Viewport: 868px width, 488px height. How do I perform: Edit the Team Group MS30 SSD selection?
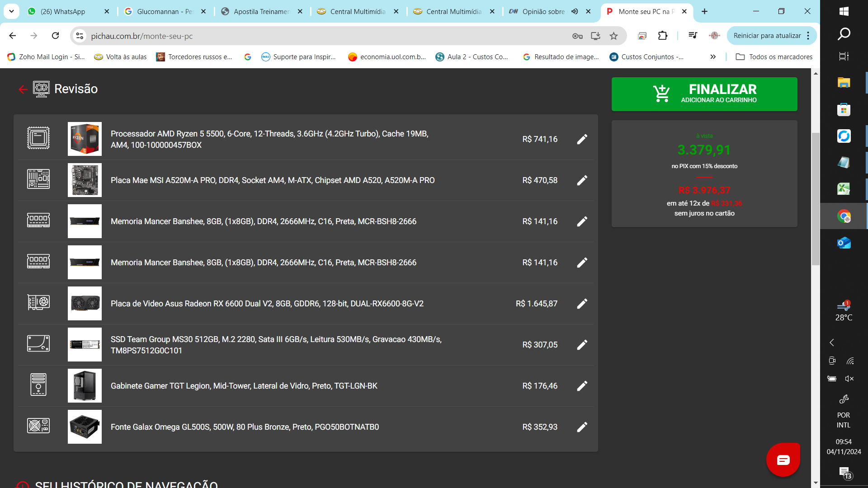582,345
